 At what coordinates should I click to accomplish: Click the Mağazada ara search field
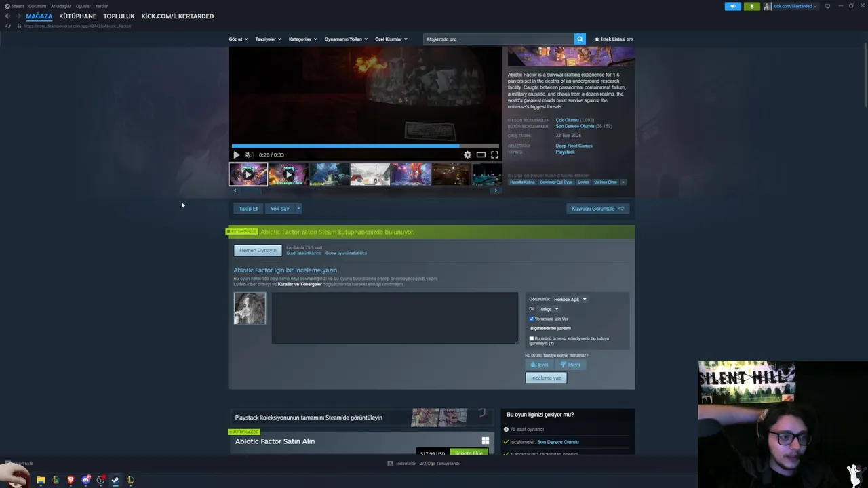coord(498,39)
